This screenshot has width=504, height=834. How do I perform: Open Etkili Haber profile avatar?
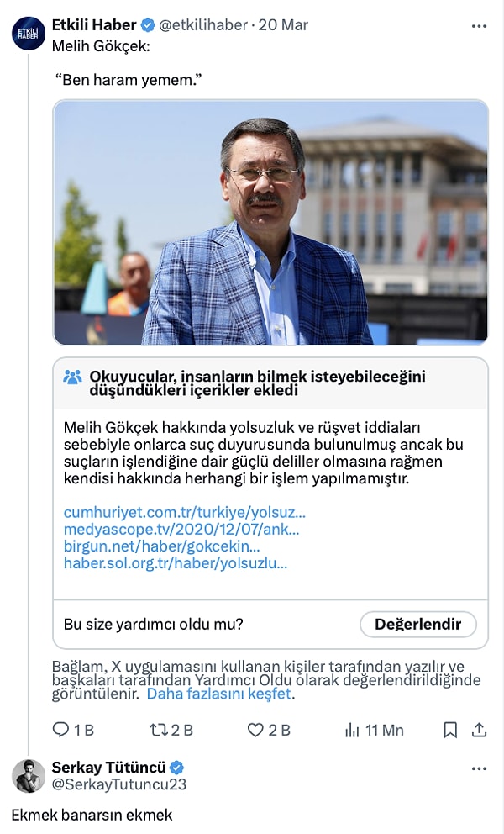point(29,34)
